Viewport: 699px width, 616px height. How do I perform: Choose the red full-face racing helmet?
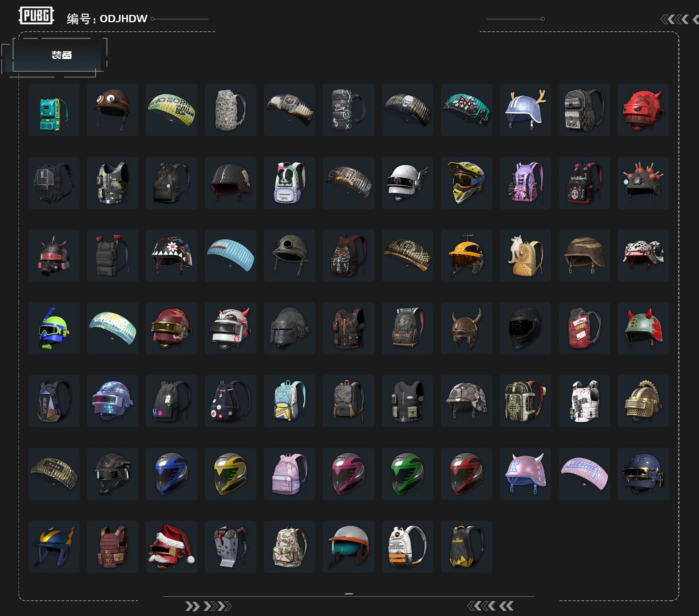point(467,474)
